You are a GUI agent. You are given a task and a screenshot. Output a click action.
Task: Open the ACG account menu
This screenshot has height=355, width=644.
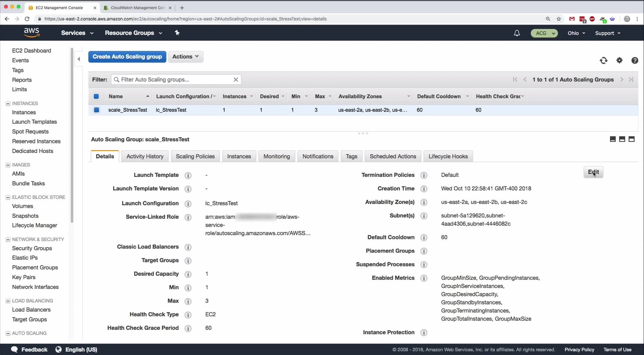544,33
